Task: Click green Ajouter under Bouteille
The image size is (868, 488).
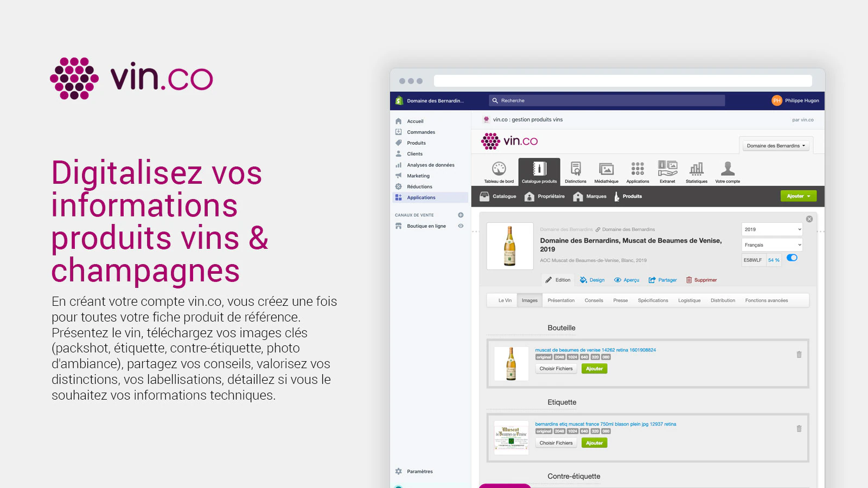Action: click(595, 369)
